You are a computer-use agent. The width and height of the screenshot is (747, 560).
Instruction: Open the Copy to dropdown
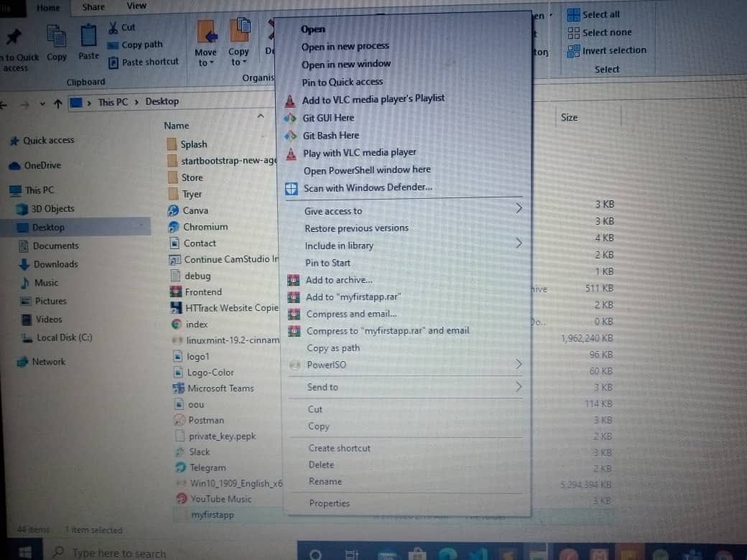pos(238,62)
